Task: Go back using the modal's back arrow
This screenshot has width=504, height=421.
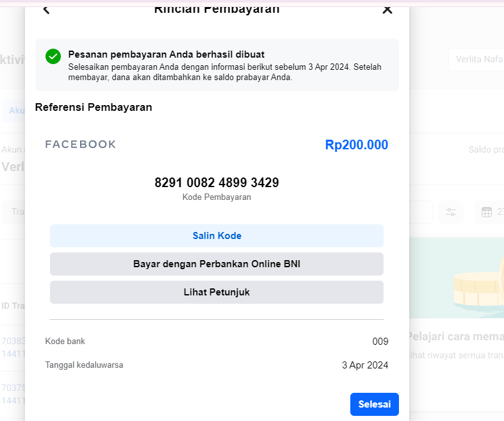Action: point(46,9)
